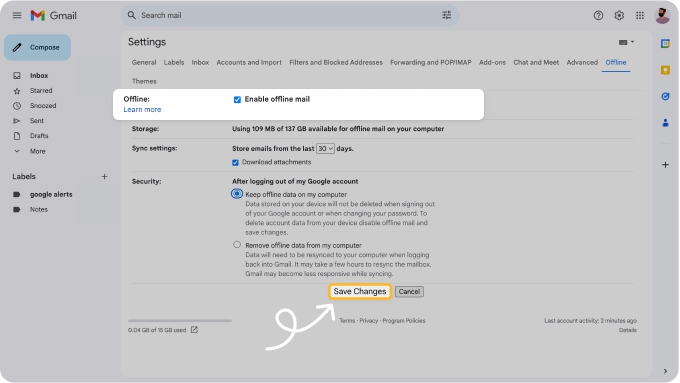This screenshot has width=680, height=383.
Task: Open Google Calendar side panel icon
Action: (665, 43)
